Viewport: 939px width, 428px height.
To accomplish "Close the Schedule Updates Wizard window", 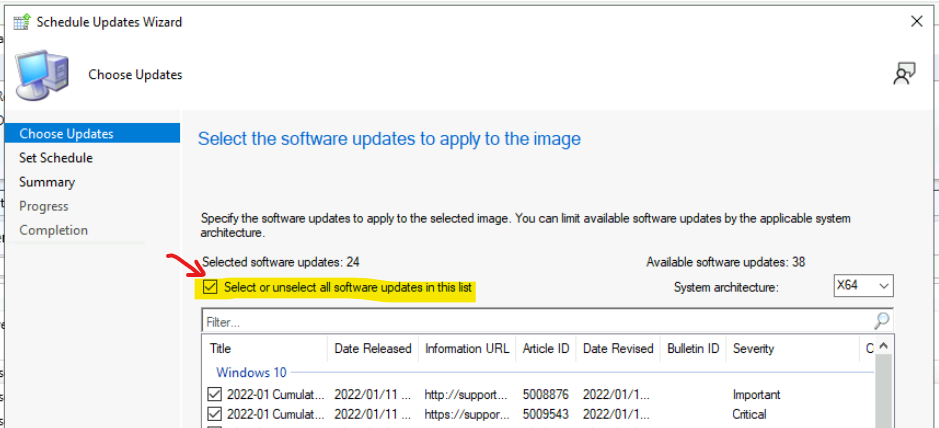I will tap(917, 21).
